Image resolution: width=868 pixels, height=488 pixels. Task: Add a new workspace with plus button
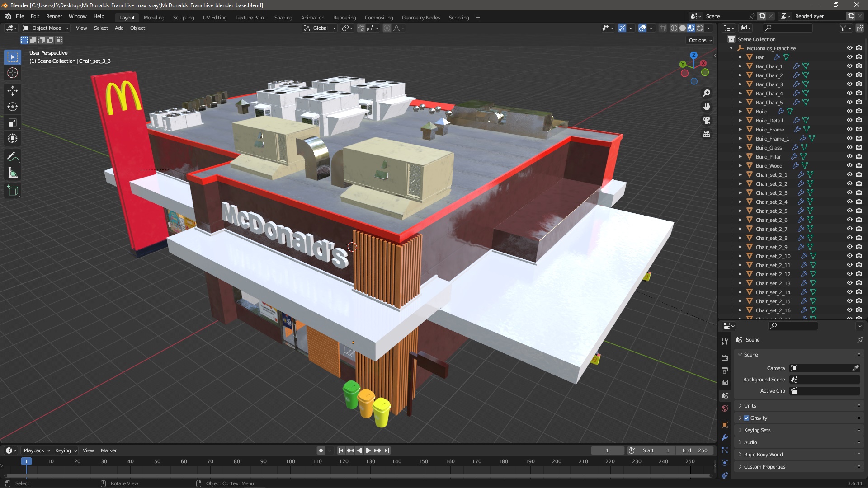pos(478,18)
